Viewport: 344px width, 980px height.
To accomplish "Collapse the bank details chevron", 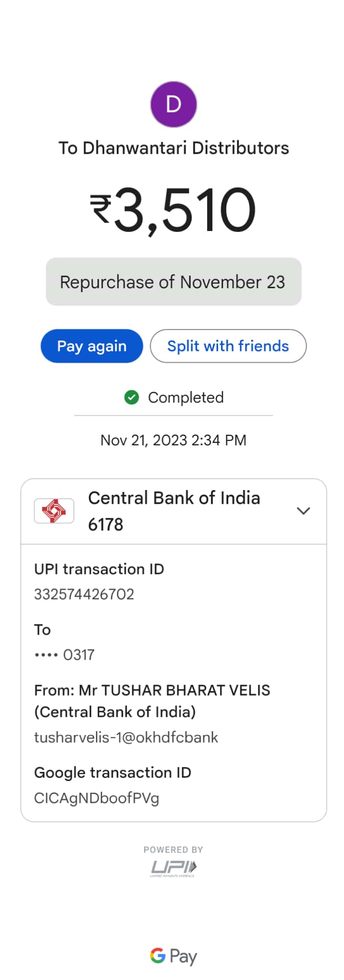I will (303, 511).
